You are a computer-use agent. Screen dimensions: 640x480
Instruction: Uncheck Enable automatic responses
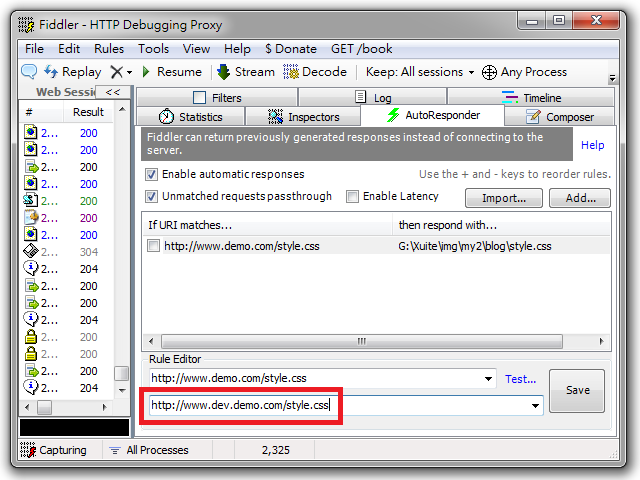[151, 175]
